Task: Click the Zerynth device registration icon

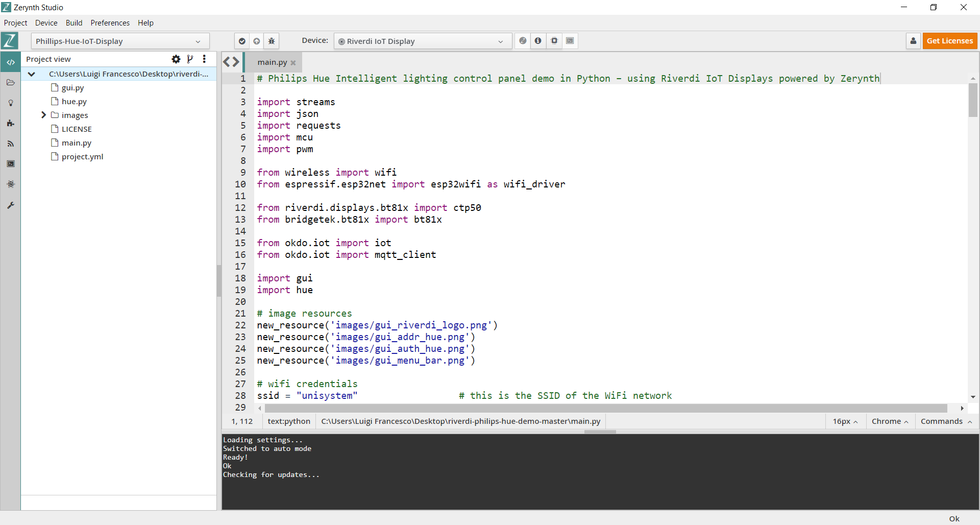Action: (523, 41)
